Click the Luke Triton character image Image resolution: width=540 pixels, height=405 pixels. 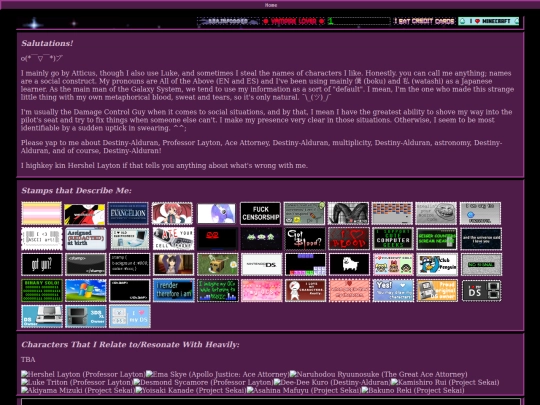(x=77, y=382)
